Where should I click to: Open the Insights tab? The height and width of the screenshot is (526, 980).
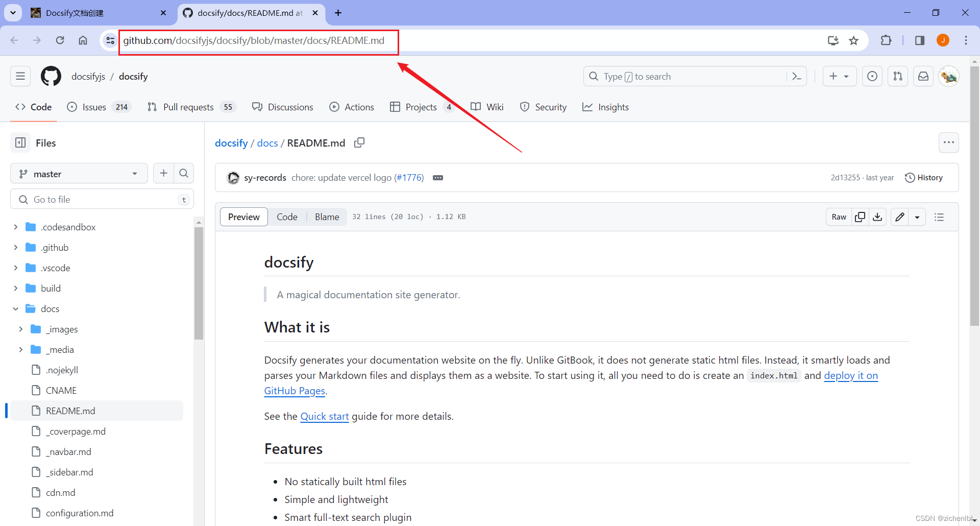pos(605,107)
